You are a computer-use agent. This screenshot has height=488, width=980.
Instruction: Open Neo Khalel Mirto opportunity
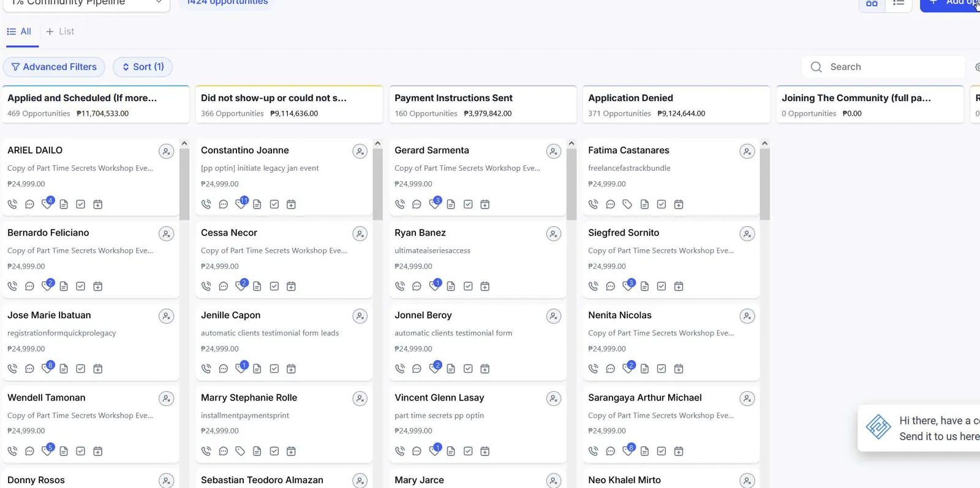(624, 481)
